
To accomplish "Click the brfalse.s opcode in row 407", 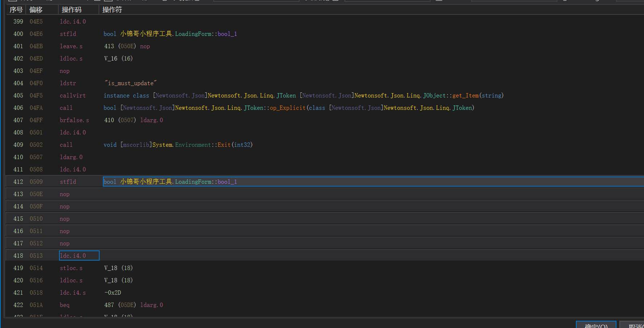I will coord(74,120).
